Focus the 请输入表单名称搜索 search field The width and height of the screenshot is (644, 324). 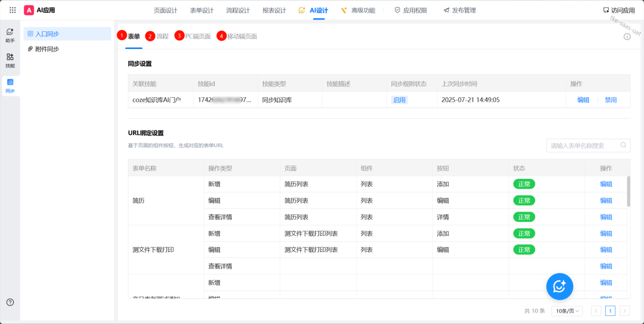click(583, 146)
